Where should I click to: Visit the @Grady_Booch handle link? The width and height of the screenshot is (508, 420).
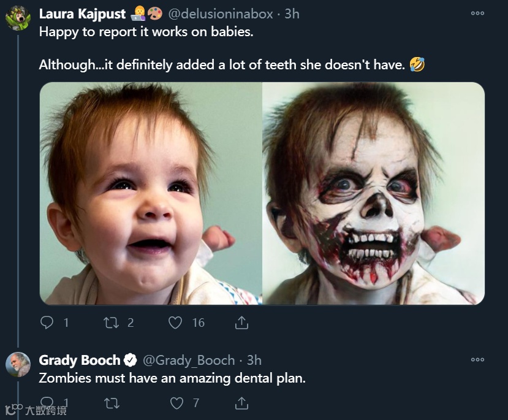tap(189, 360)
